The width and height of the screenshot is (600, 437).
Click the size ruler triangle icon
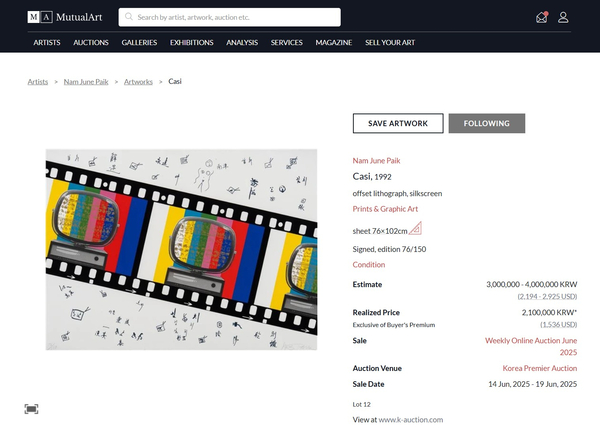point(415,228)
